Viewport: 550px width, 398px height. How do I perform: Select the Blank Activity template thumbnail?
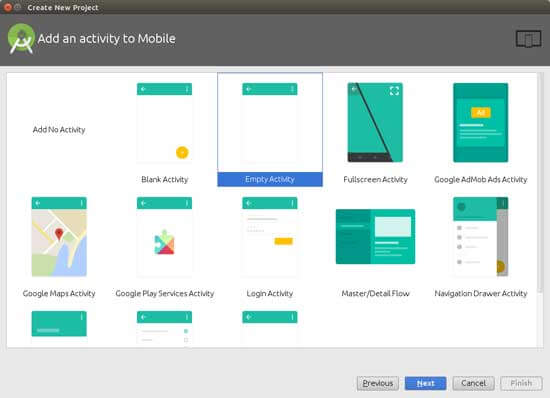[164, 123]
